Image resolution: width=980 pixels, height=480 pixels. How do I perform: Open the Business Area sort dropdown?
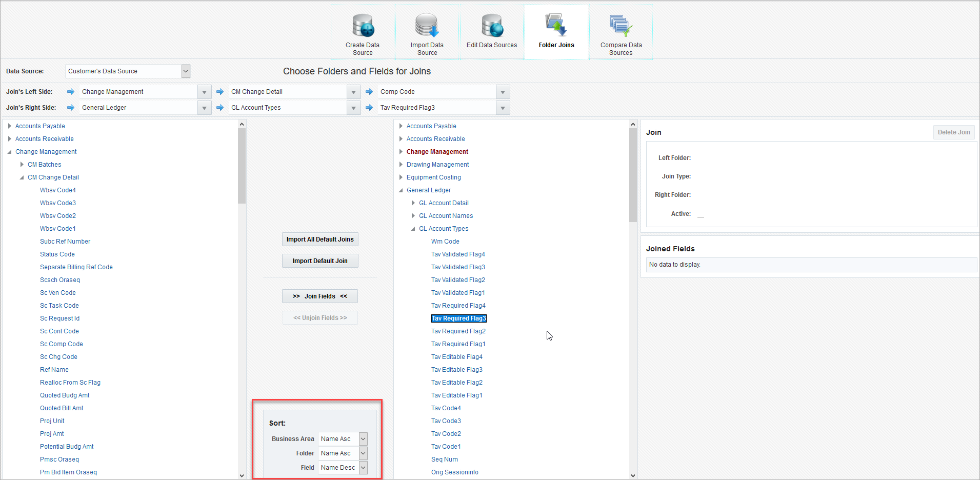(x=363, y=438)
